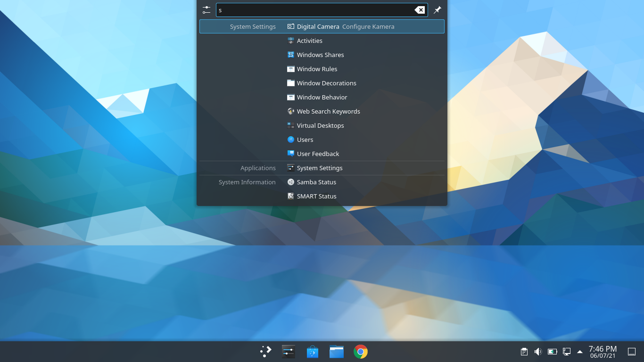Click the volume icon in the system tray
This screenshot has height=362, width=644.
point(538,351)
